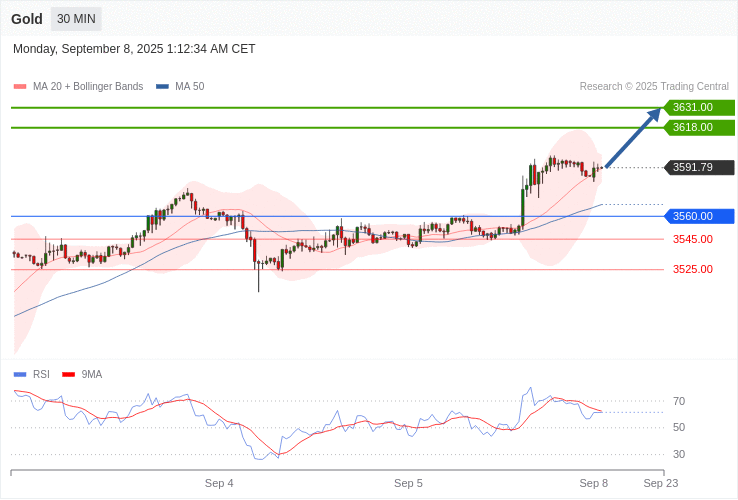Screen dimensions: 738x500
Task: Click the 3591.79 current price tag
Action: 698,167
